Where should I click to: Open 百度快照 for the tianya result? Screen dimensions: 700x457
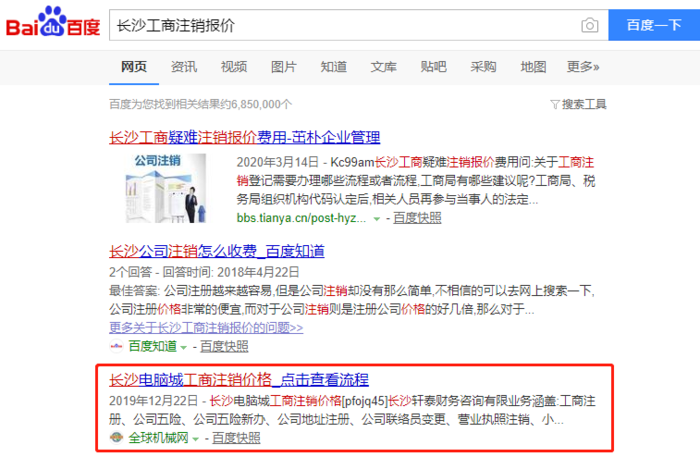tap(417, 218)
